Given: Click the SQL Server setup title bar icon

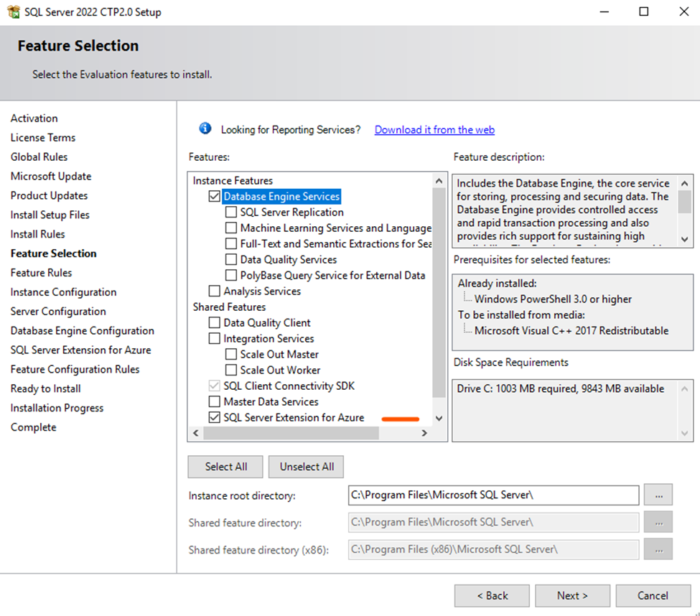Looking at the screenshot, I should [x=14, y=11].
